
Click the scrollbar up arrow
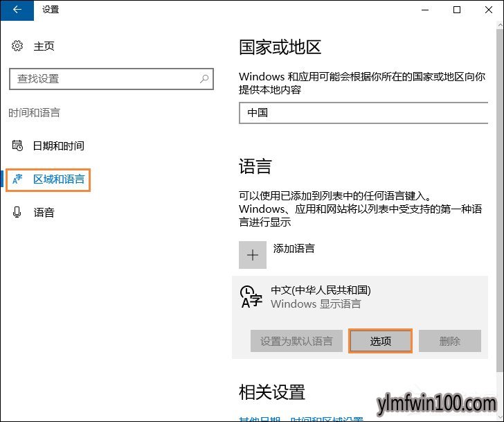point(500,25)
